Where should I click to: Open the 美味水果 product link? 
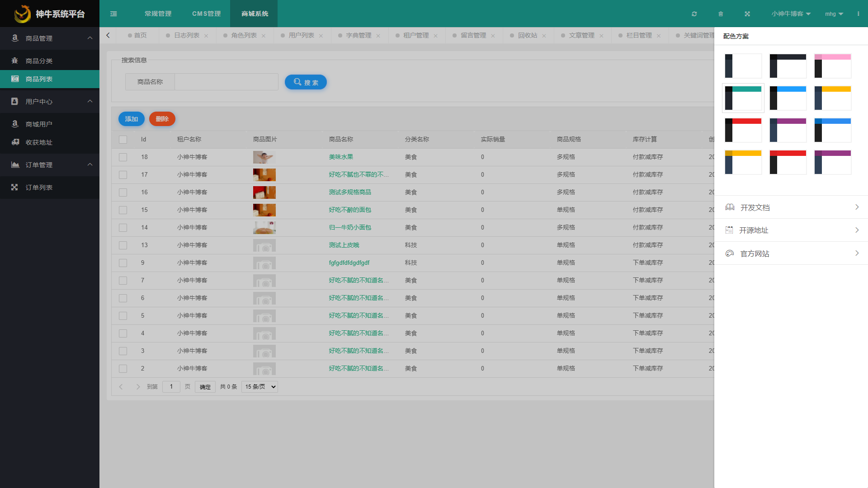341,157
